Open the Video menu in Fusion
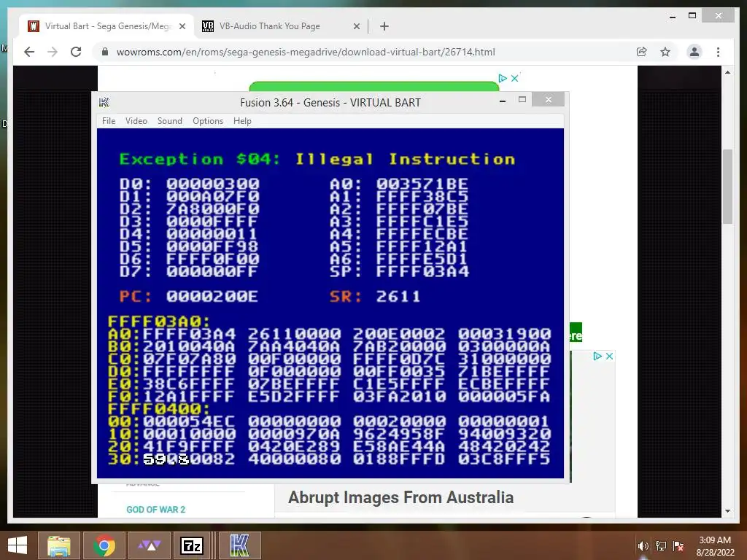Viewport: 747px width, 560px height. tap(136, 121)
